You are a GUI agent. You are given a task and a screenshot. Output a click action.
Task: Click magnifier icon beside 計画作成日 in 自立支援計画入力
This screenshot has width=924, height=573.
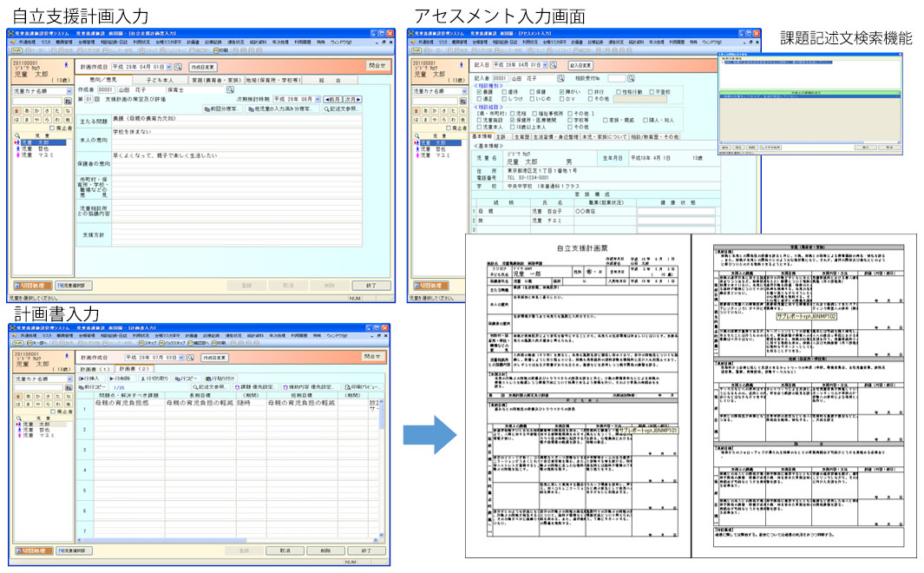click(178, 66)
